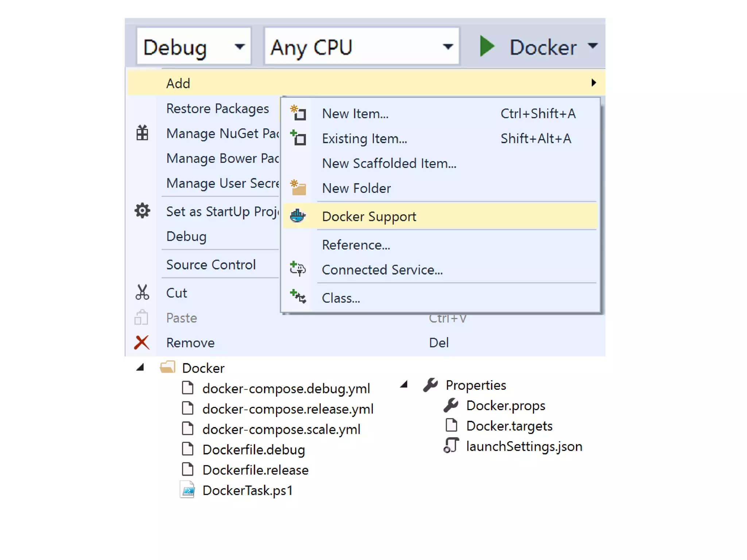Select docker-compose.debug.yml file
This screenshot has width=747, height=560.
[x=286, y=389]
